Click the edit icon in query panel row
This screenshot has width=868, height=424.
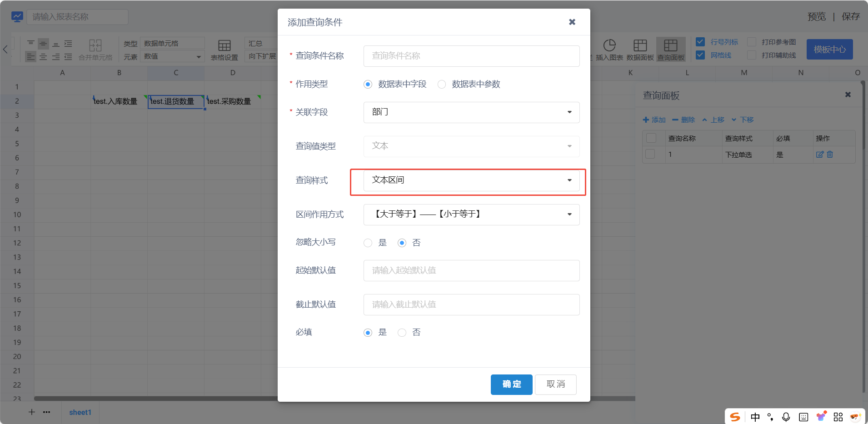[x=819, y=155]
